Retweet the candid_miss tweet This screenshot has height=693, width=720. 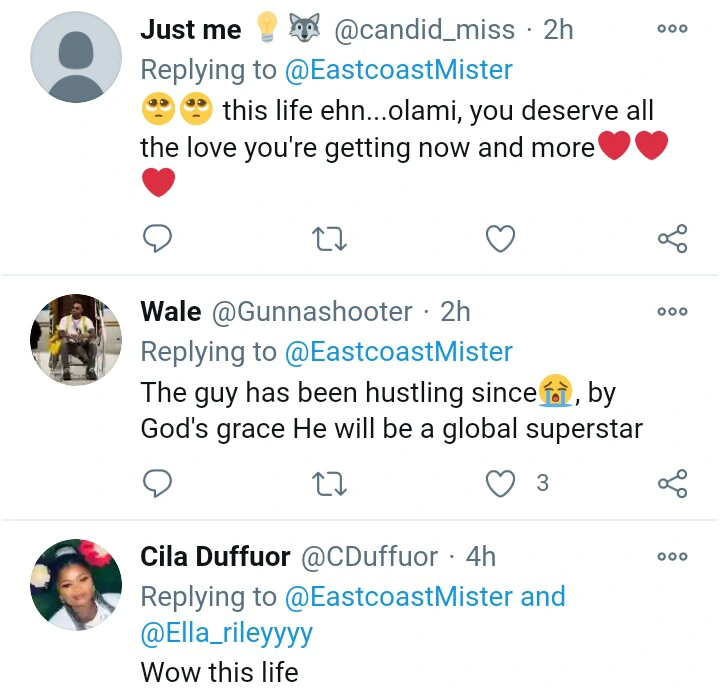pos(329,238)
